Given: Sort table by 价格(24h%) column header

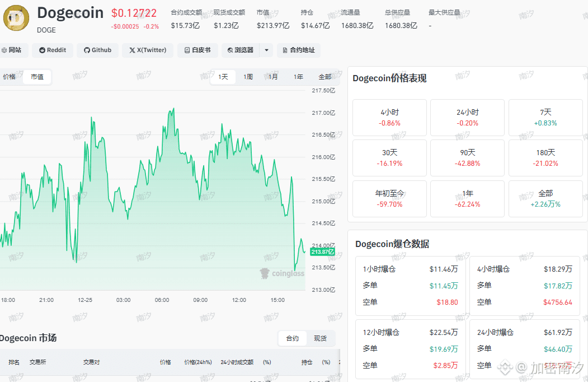Looking at the screenshot, I should [198, 362].
